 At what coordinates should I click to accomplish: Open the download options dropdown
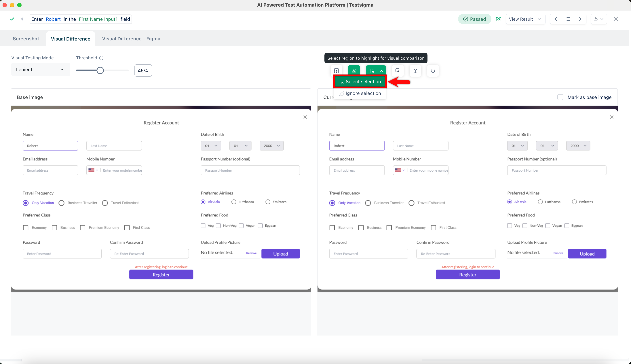click(598, 19)
